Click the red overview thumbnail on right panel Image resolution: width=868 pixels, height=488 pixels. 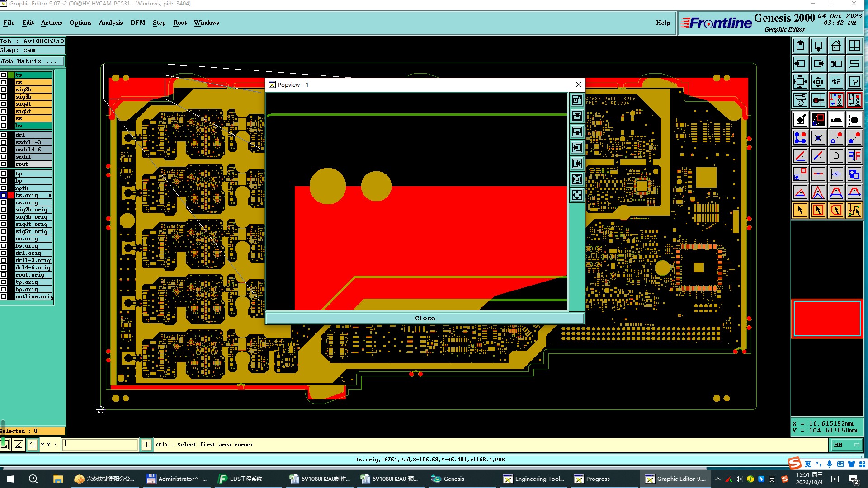(x=827, y=319)
